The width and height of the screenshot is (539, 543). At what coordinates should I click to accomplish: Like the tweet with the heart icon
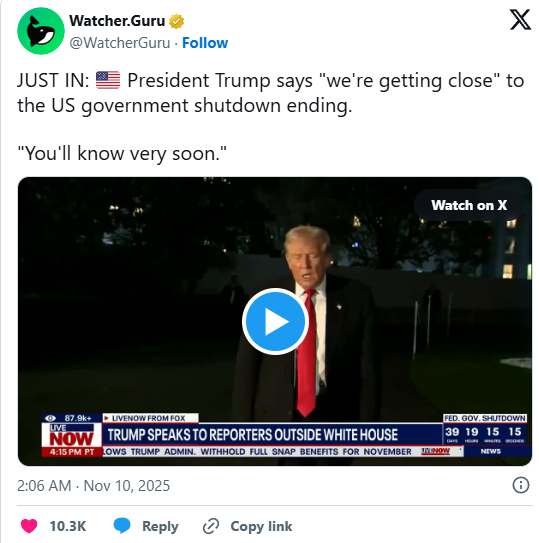coord(29,526)
